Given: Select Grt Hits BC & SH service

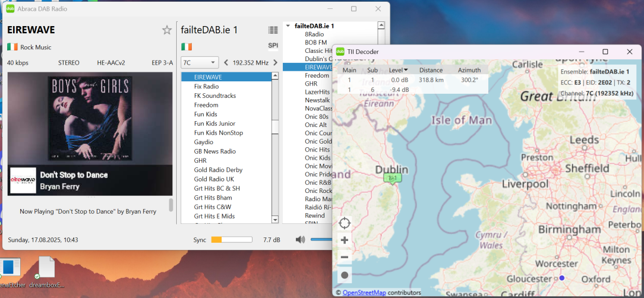Looking at the screenshot, I should point(226,188).
